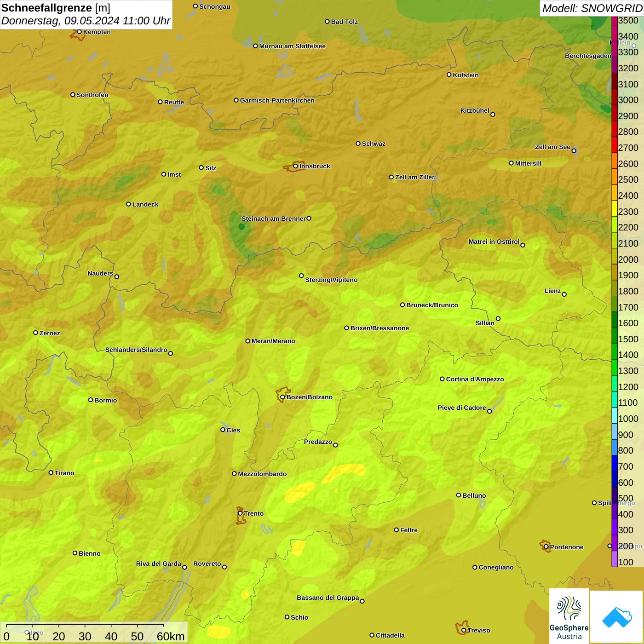This screenshot has width=644, height=644.
Task: Select the 2300 m yellow legend color
Action: [615, 208]
